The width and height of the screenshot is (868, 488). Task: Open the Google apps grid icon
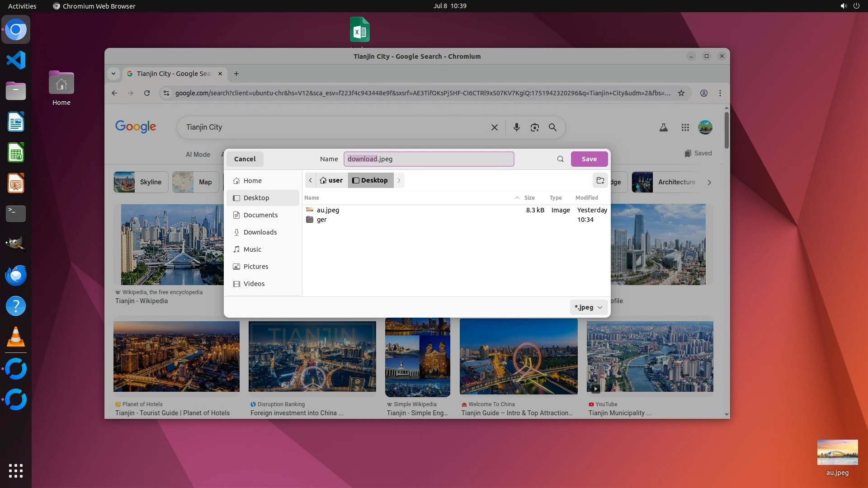coord(685,127)
